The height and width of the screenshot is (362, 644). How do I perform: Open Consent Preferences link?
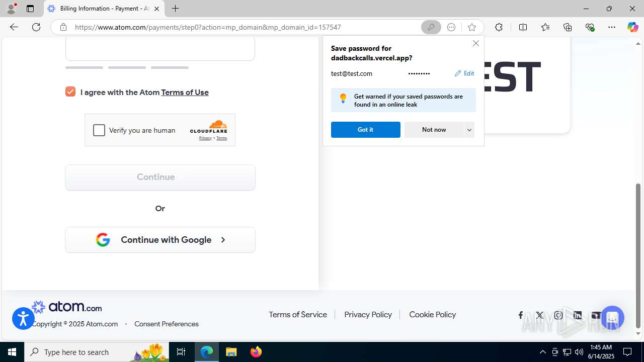pos(167,324)
